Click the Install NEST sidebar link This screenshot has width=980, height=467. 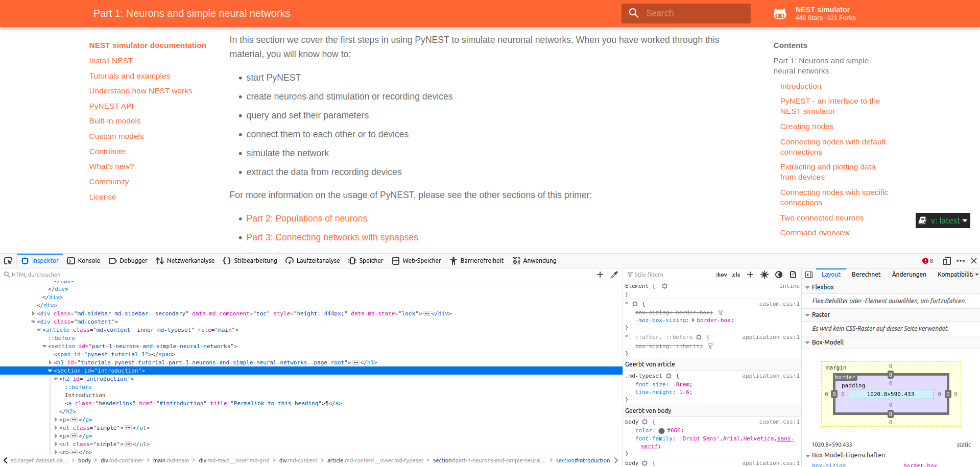[x=111, y=61]
